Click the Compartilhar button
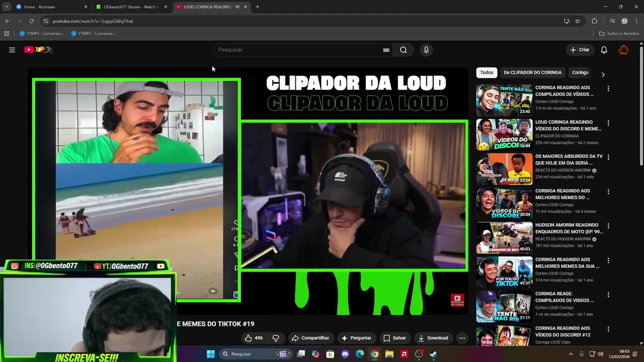Image resolution: width=644 pixels, height=362 pixels. point(310,338)
